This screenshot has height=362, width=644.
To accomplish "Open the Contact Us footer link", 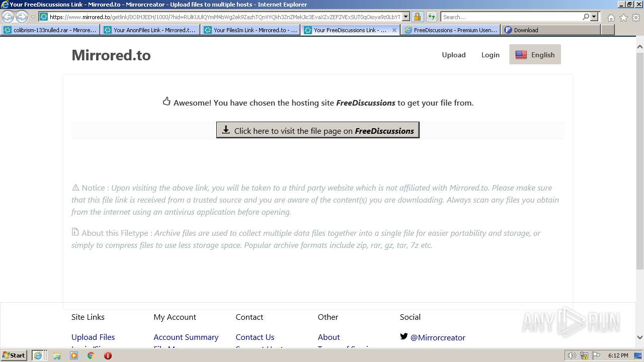I will (x=255, y=337).
